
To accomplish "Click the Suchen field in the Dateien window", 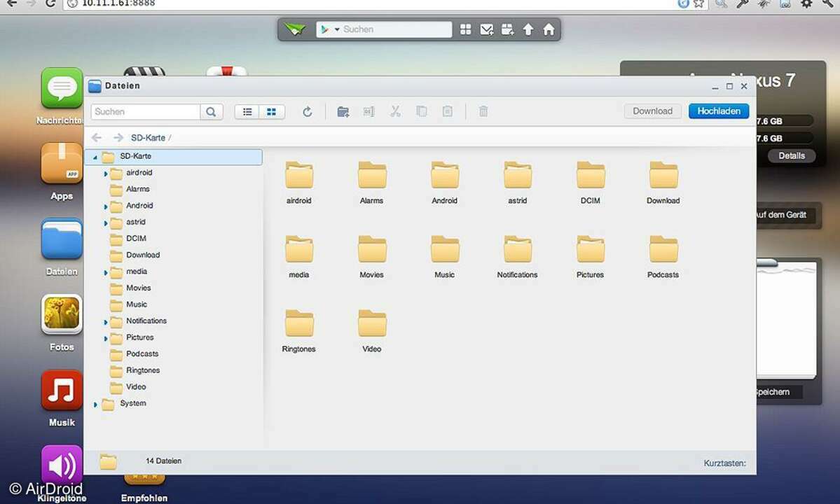I will click(x=146, y=111).
